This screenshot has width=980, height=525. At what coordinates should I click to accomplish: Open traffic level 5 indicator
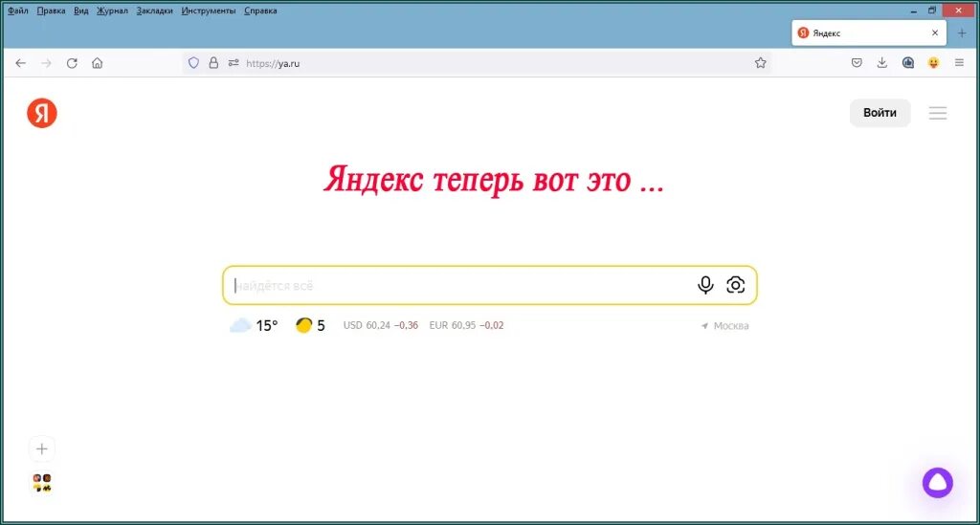tap(310, 325)
